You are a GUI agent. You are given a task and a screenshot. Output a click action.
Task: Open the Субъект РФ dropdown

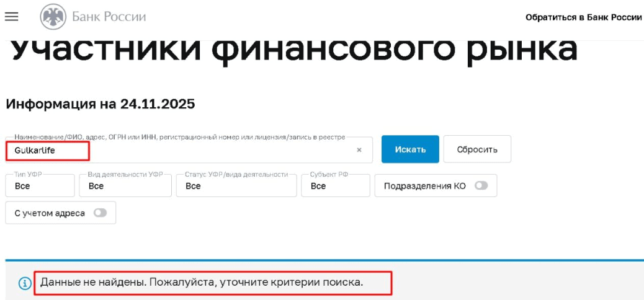coord(335,186)
